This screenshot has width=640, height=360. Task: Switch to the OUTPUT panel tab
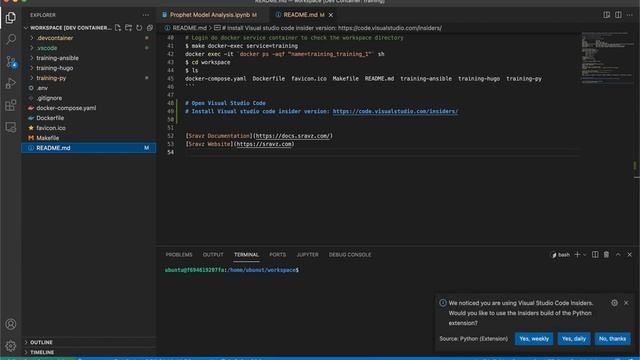click(213, 255)
